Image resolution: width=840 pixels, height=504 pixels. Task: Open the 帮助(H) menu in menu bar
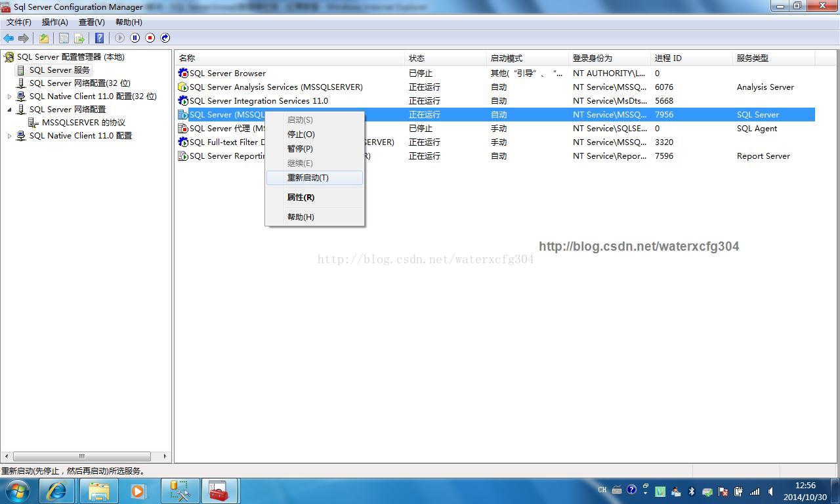pos(129,22)
